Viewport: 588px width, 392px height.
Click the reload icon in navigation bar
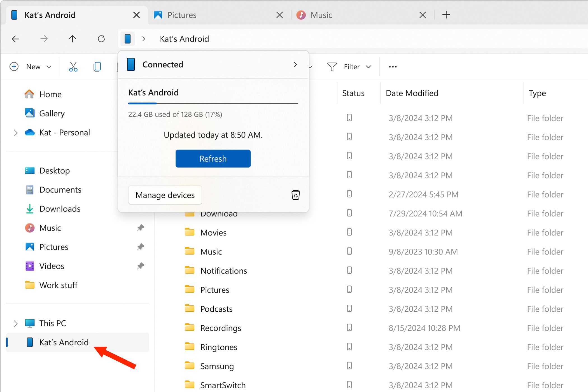tap(101, 39)
